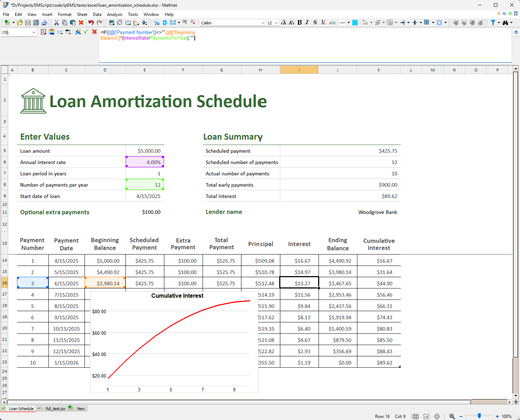Screen dimensions: 520x420
Task: Click the Undo arrow icon
Action: (91, 23)
